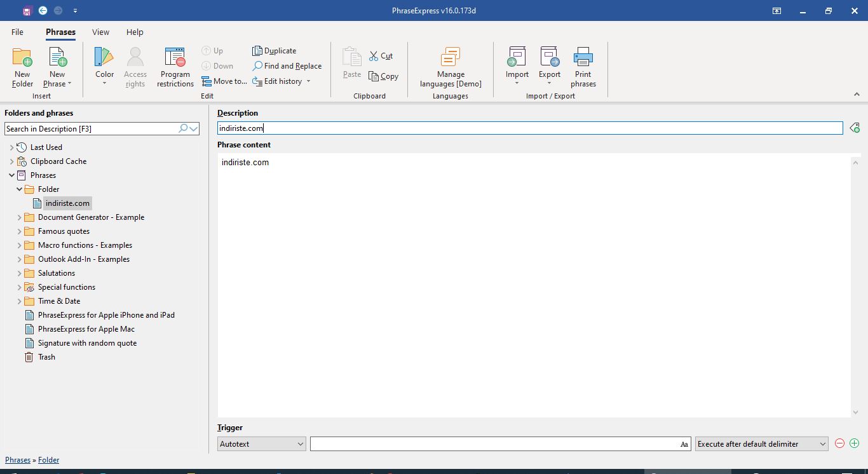Toggle case sensitivity Aa icon

[684, 444]
